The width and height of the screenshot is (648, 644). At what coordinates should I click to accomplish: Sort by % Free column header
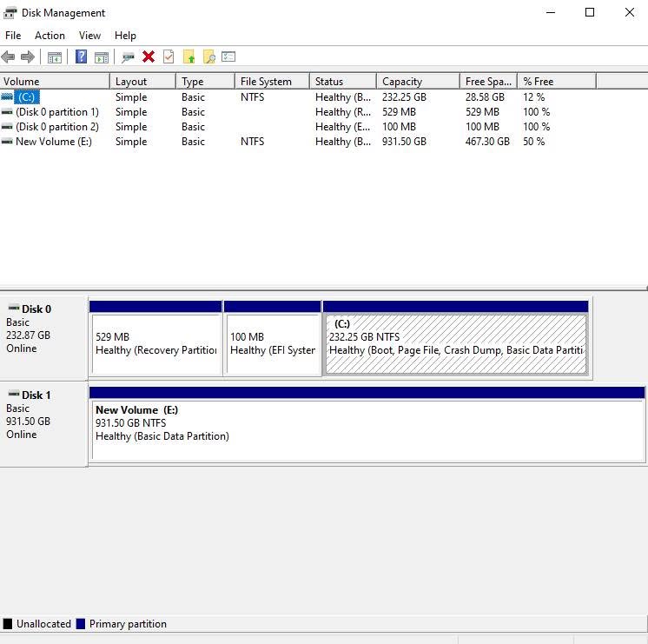557,82
